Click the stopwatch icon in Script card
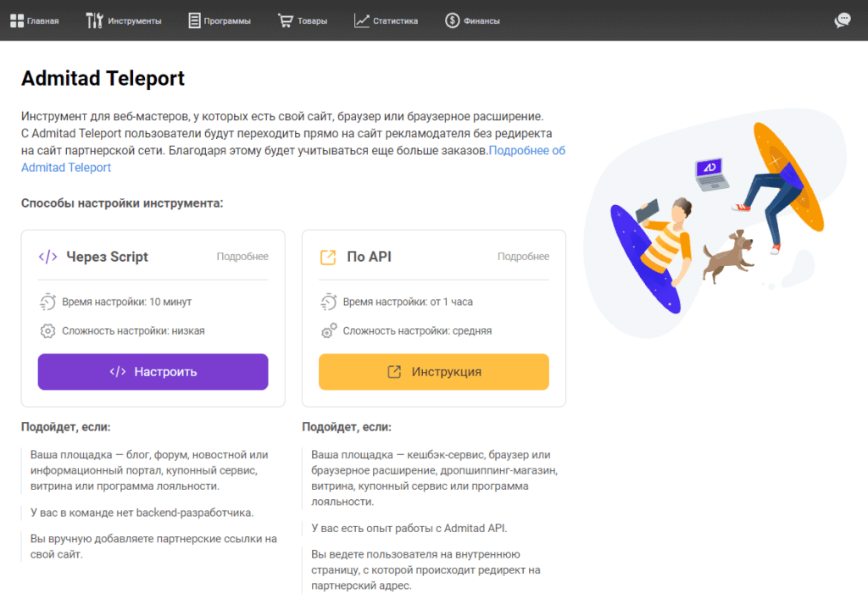 tap(47, 302)
